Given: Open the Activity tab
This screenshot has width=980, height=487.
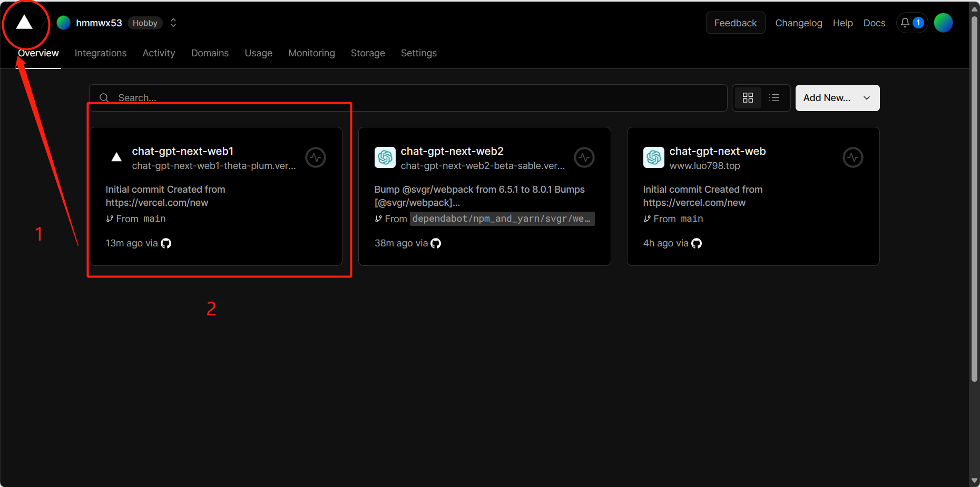Looking at the screenshot, I should coord(159,53).
